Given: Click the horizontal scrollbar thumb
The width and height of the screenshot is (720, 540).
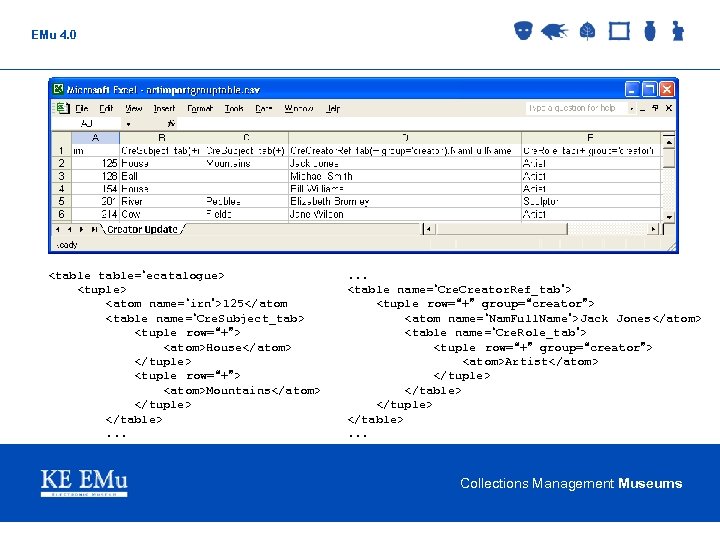Looking at the screenshot, I should pos(501,229).
